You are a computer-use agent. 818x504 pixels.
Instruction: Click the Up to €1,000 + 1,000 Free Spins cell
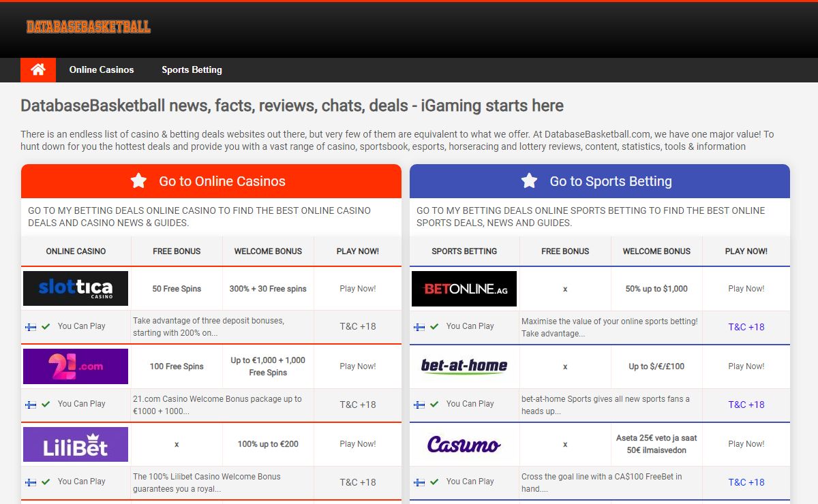coord(268,366)
